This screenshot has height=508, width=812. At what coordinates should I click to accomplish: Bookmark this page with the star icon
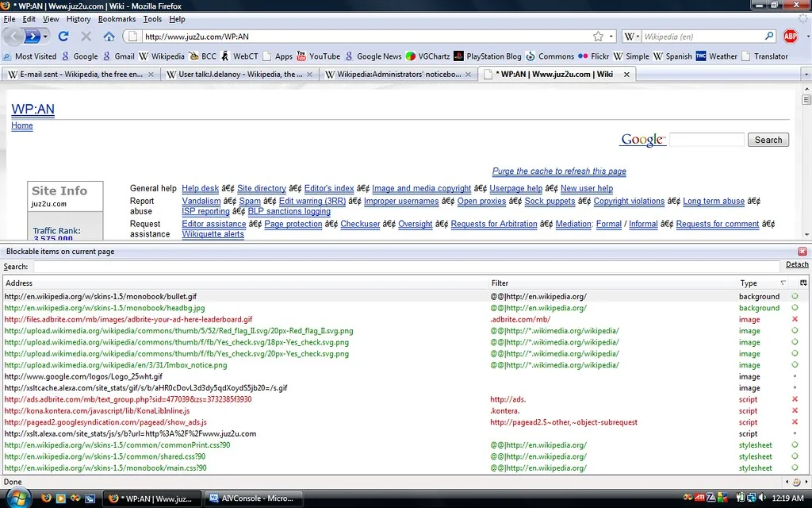click(598, 37)
